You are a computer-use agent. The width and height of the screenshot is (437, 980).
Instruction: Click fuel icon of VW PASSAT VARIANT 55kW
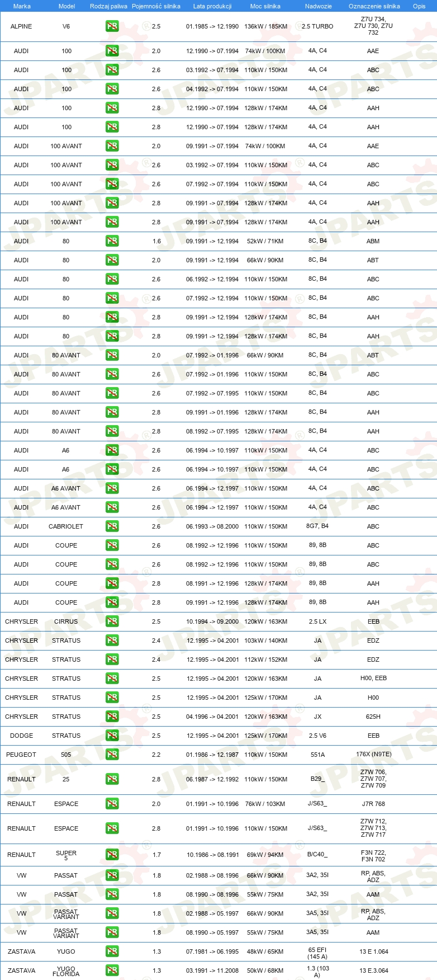(112, 932)
